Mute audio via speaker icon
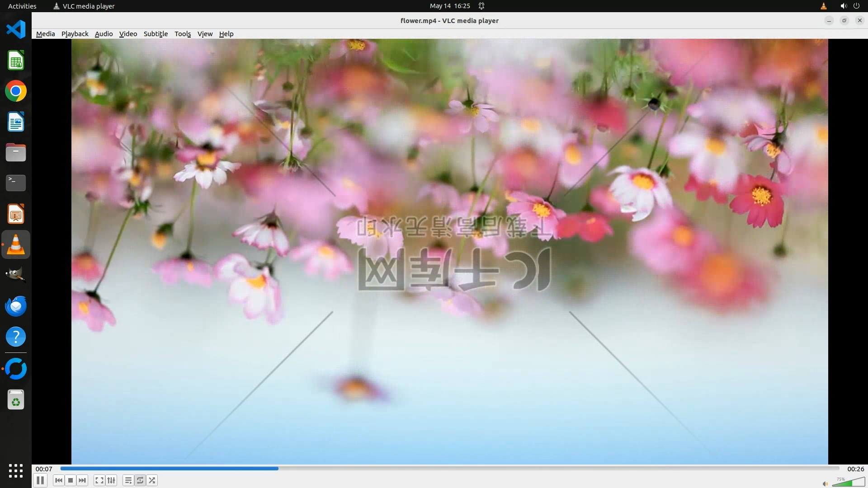 click(825, 483)
